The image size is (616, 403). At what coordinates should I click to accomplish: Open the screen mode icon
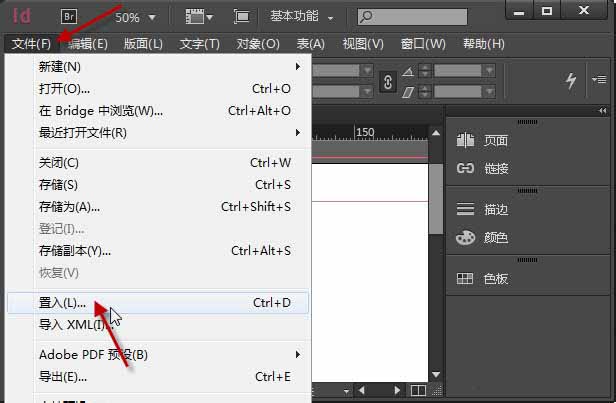click(x=242, y=17)
